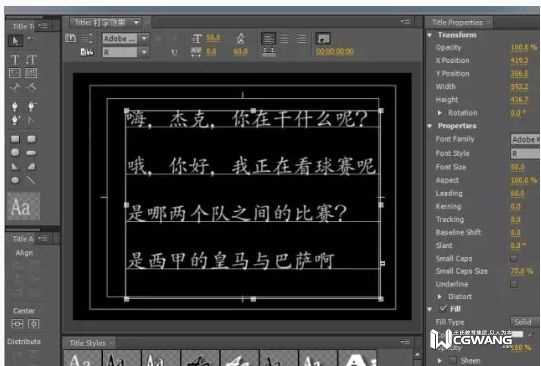Select the Line tool
This screenshot has width=541, height=366.
pyautogui.click(x=31, y=180)
